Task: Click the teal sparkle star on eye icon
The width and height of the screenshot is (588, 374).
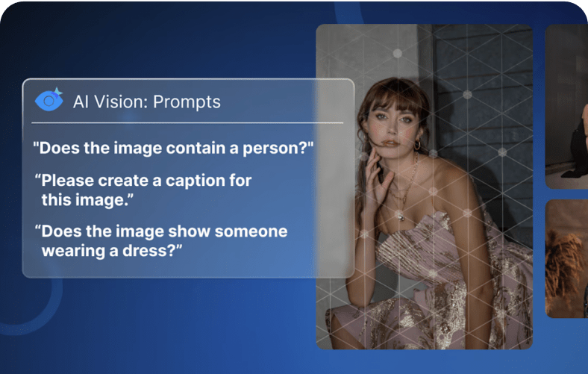Action: (57, 92)
